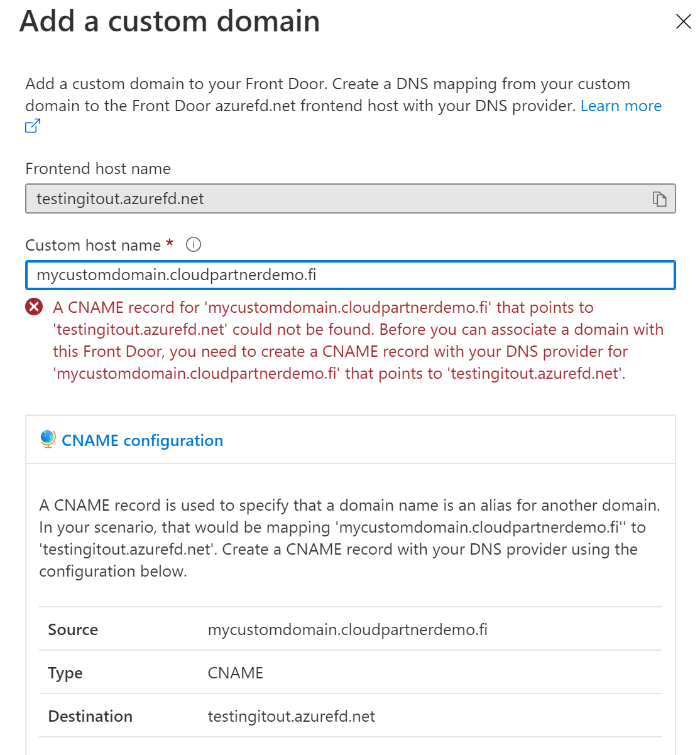This screenshot has height=755, width=700.
Task: Close the Add a custom domain panel
Action: 683,21
